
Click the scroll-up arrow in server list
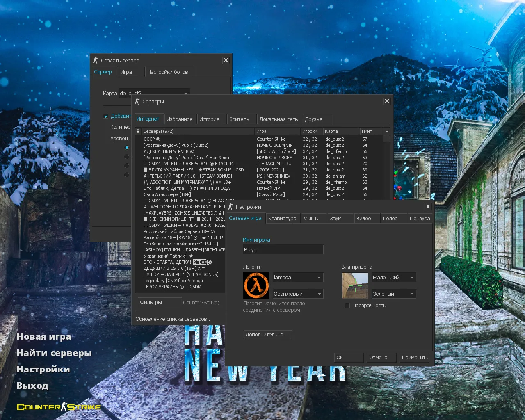click(386, 131)
